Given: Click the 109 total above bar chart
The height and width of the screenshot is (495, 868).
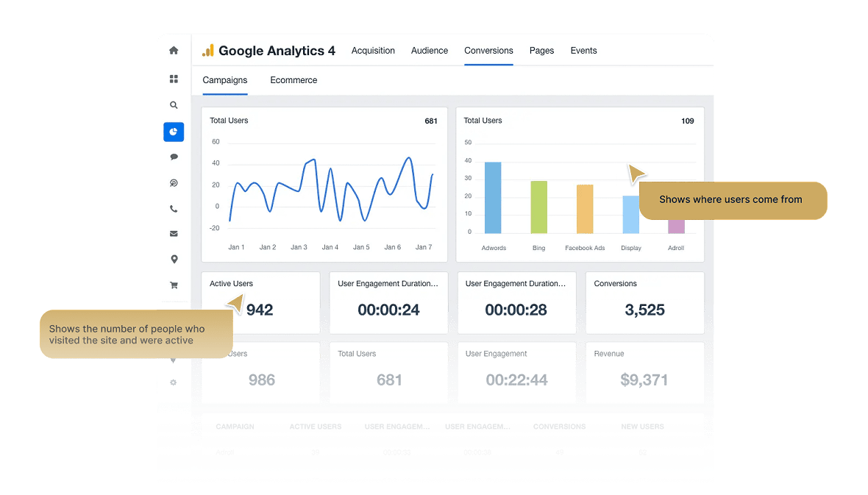Looking at the screenshot, I should [688, 121].
